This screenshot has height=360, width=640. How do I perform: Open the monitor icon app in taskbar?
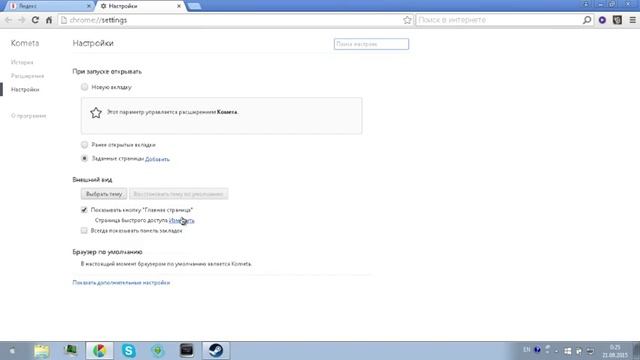coord(71,350)
